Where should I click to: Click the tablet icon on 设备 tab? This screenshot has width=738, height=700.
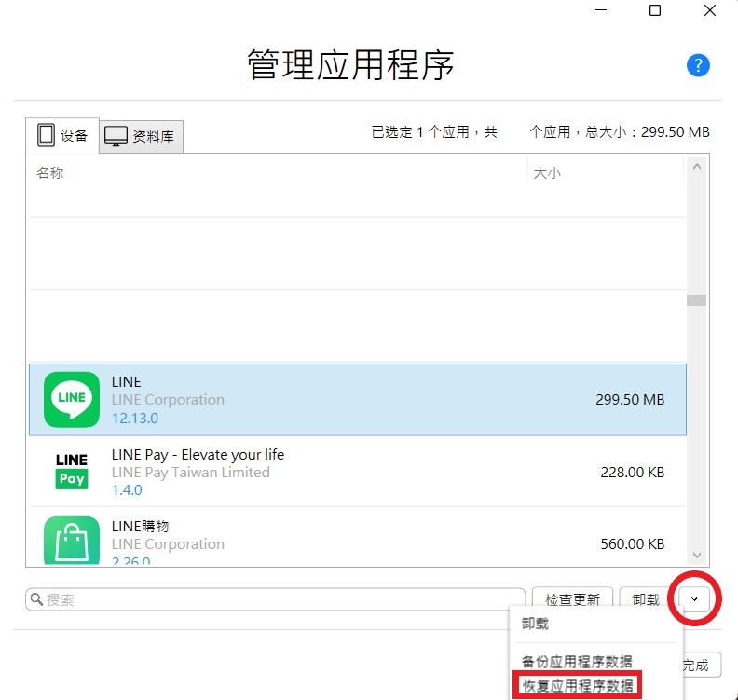(x=47, y=135)
